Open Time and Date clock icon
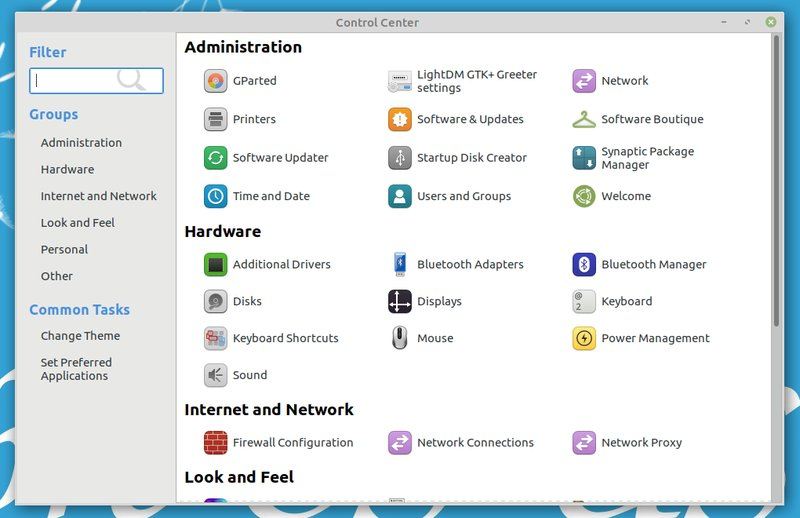 coord(215,196)
